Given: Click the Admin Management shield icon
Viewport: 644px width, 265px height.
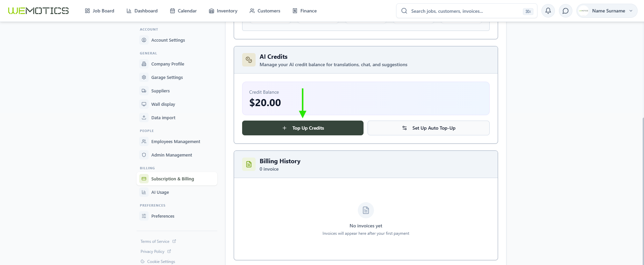Looking at the screenshot, I should [144, 155].
